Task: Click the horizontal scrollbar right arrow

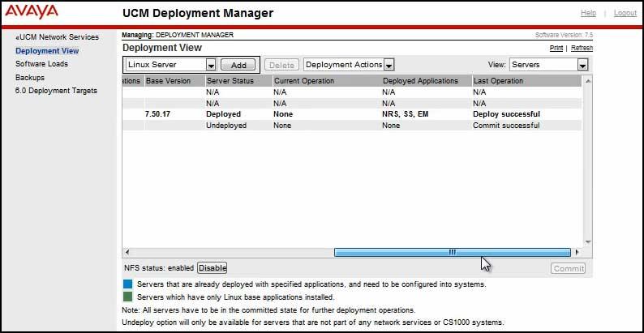Action: 577,252
